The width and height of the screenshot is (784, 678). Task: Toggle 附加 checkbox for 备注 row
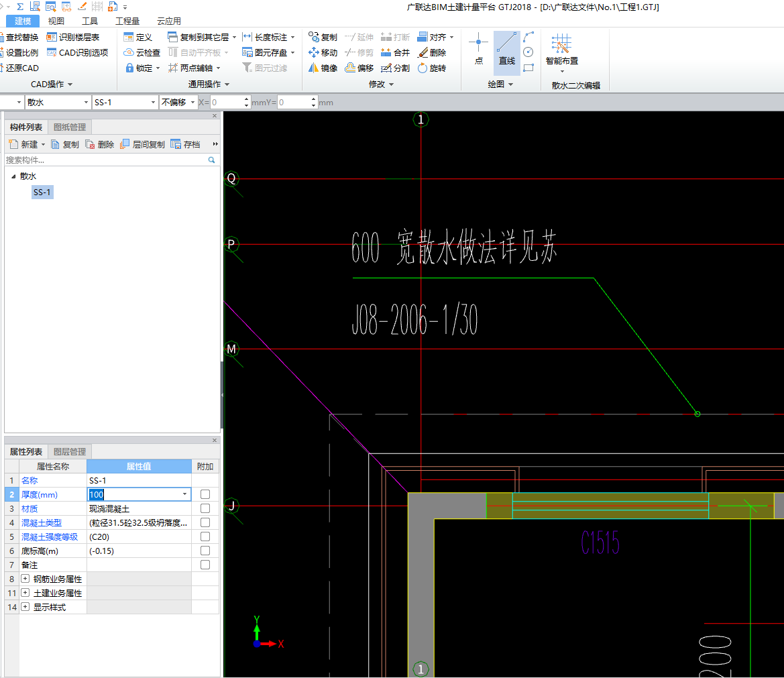[205, 565]
